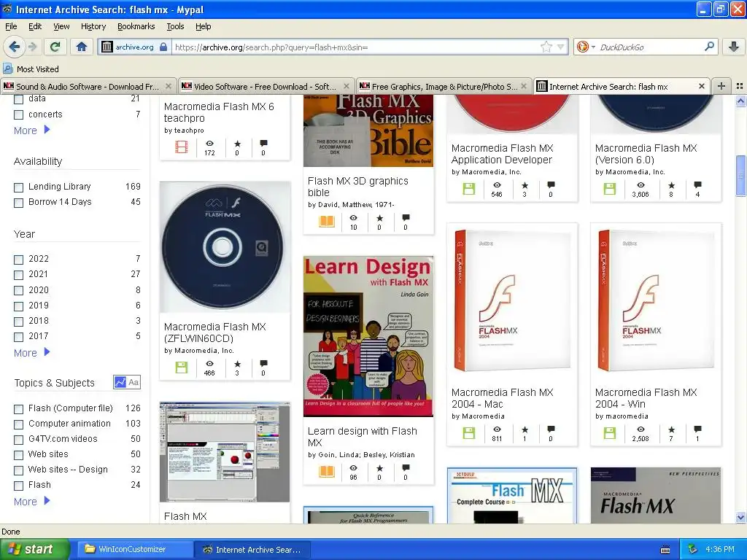Viewport: 747px width, 560px height.
Task: Switch to the Sound & Audio Software tab
Action: 88,86
